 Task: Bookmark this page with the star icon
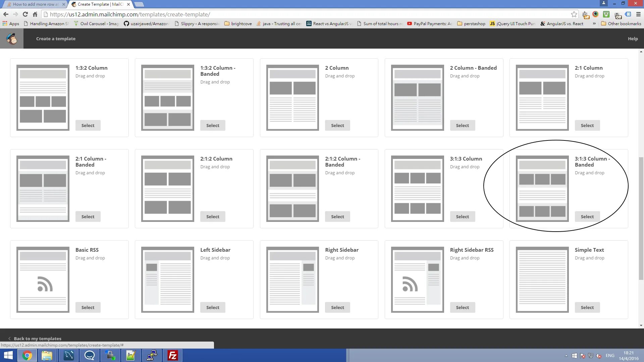574,14
